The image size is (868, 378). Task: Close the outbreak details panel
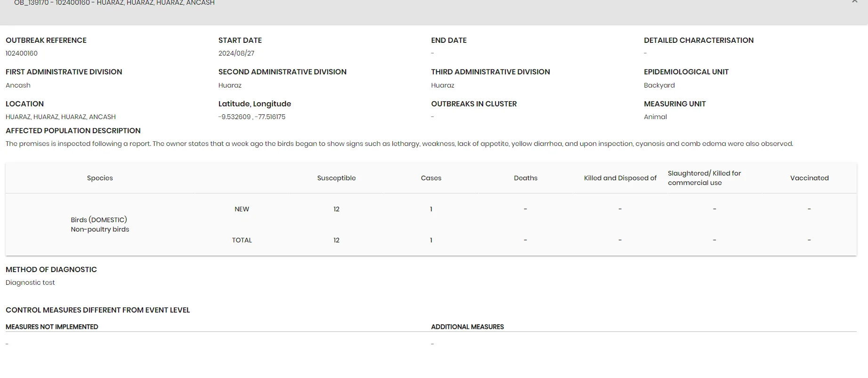coord(854,2)
